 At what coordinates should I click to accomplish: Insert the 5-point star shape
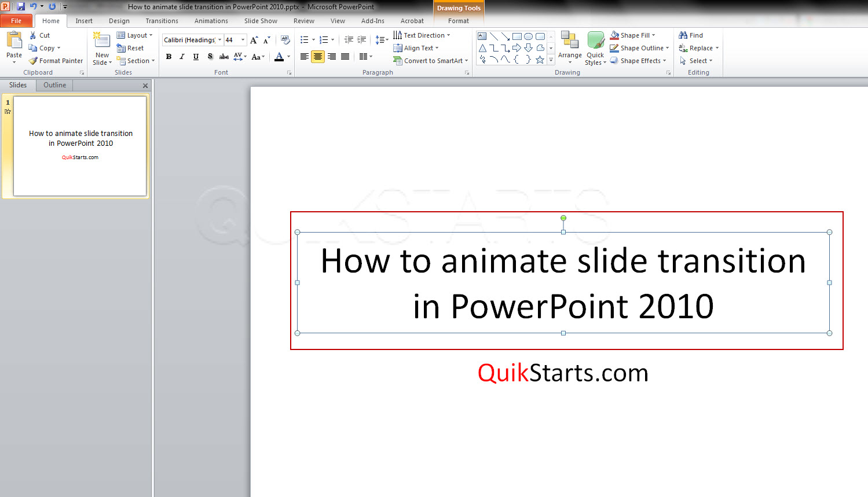click(x=540, y=59)
